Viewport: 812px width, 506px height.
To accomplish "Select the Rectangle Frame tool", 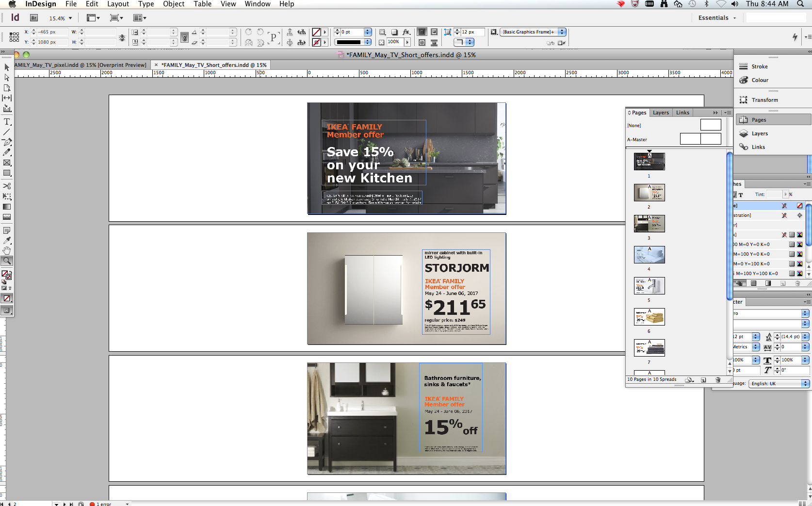I will tap(7, 163).
